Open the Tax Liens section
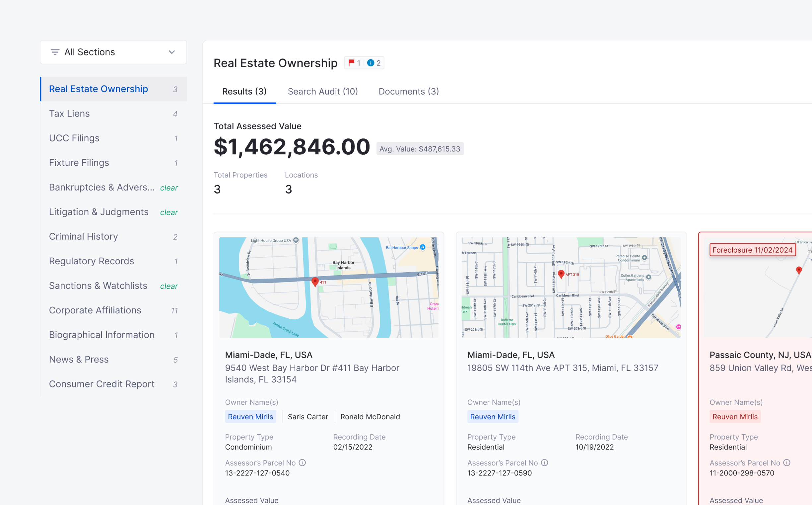This screenshot has height=505, width=812. [113, 114]
